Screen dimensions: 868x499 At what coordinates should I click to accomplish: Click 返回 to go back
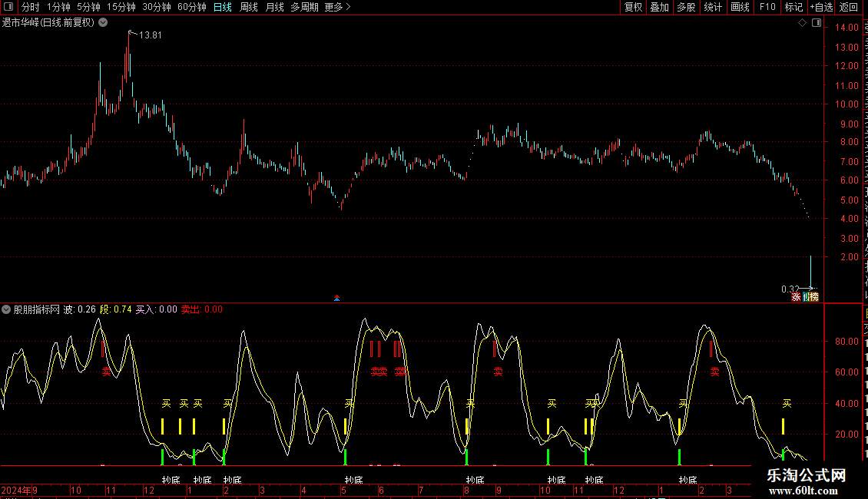click(849, 7)
